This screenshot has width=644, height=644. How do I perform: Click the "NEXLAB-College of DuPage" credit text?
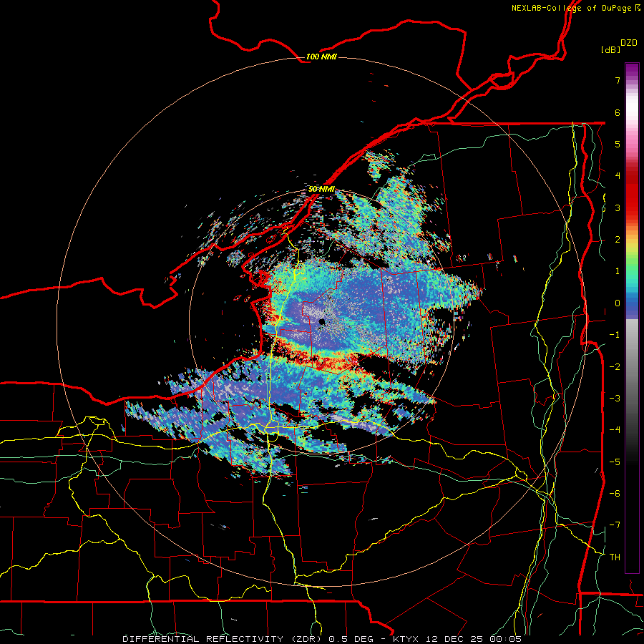tap(571, 8)
